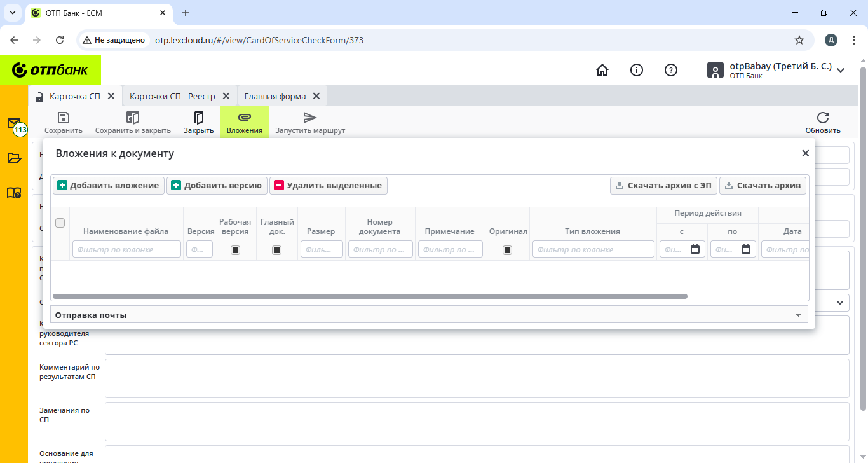Click Запустить маршрут send icon
868x463 pixels.
tap(310, 118)
